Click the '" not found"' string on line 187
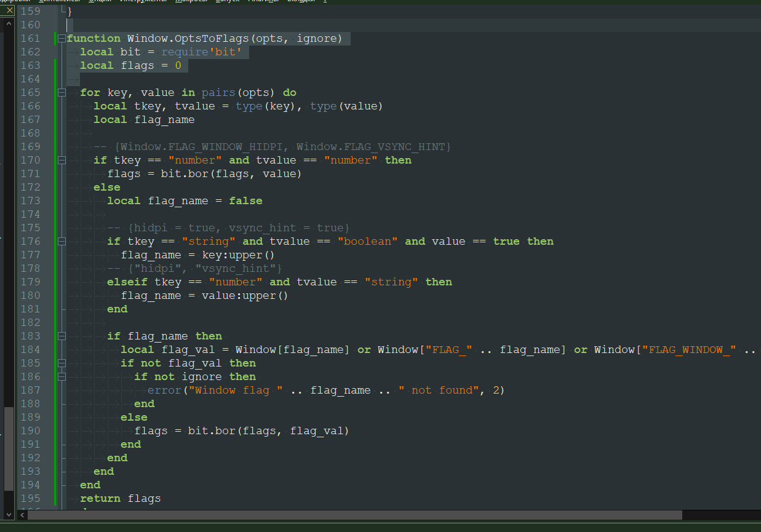This screenshot has height=532, width=761. point(439,390)
